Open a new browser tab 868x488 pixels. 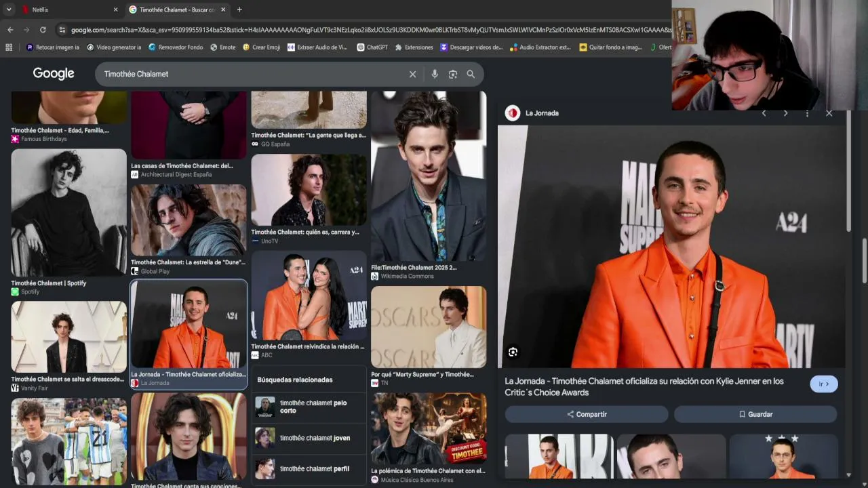click(x=239, y=9)
